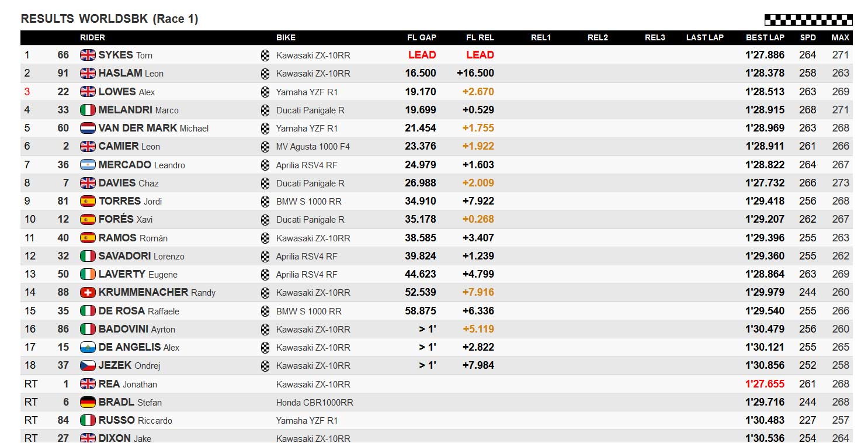The image size is (868, 443).
Task: Click the UK flag beside SYKES Tom
Action: [88, 55]
